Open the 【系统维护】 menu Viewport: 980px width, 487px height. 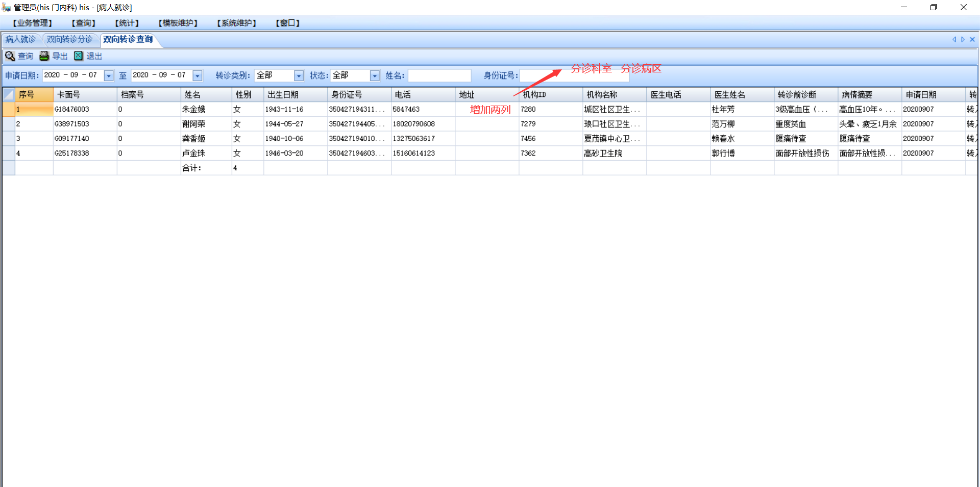click(236, 23)
